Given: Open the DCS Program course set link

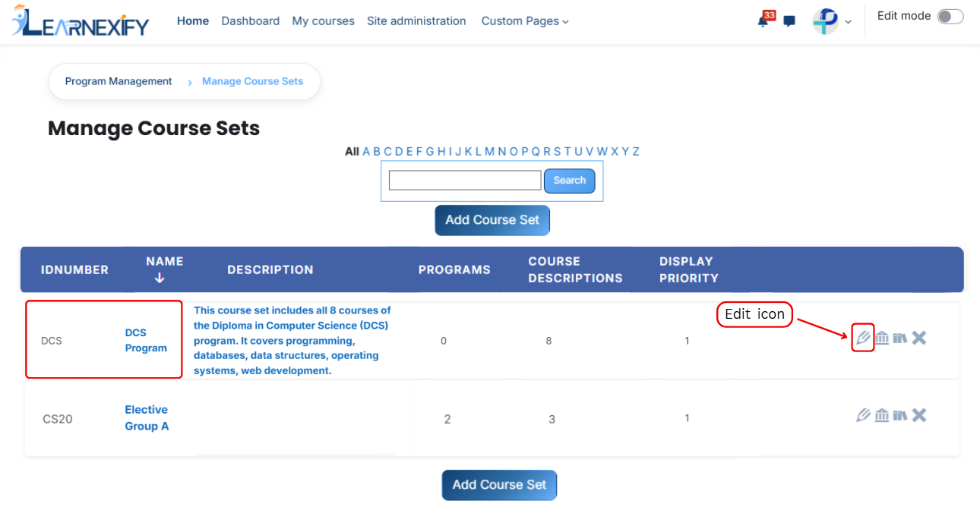Looking at the screenshot, I should 146,340.
